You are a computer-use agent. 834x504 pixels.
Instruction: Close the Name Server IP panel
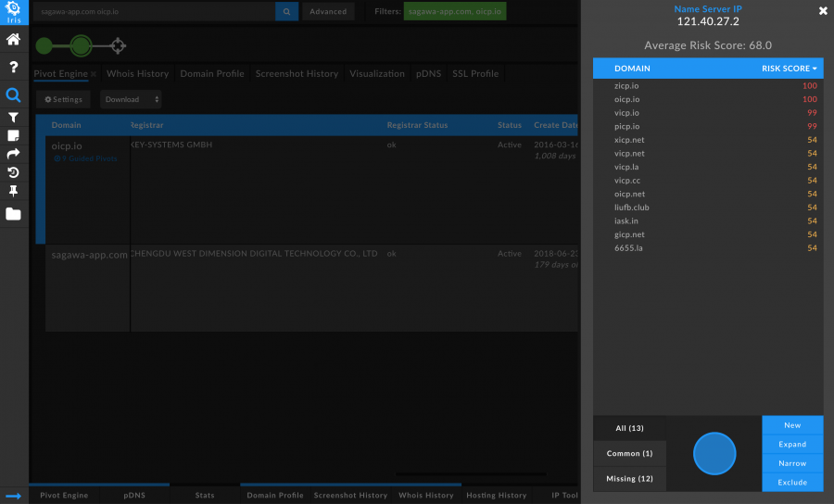[823, 10]
